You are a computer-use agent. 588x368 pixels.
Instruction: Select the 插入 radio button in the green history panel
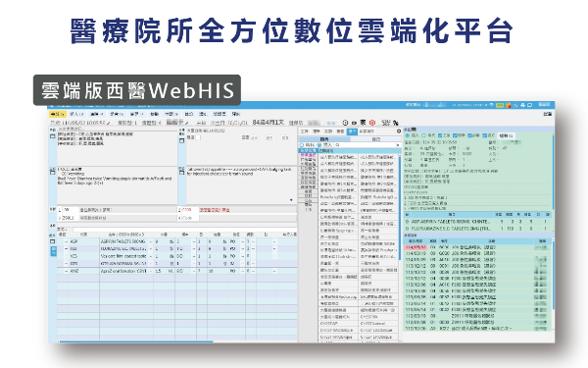[407, 135]
